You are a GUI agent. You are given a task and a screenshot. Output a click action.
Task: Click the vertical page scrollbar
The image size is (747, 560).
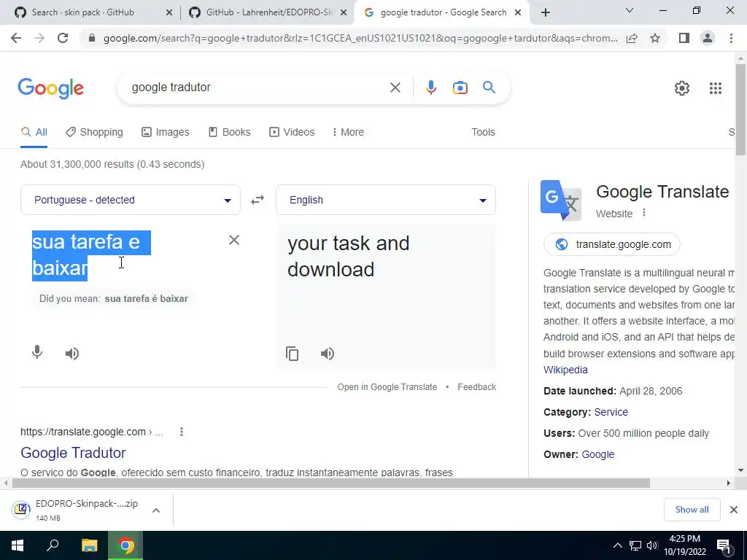(740, 109)
